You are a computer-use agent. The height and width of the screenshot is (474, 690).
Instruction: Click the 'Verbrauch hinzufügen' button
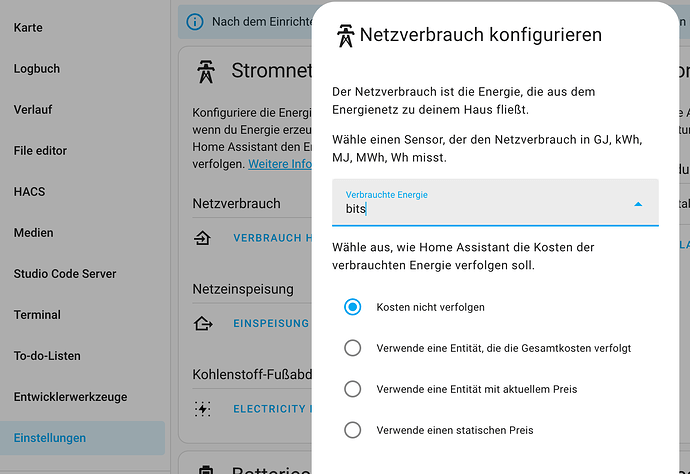click(272, 238)
